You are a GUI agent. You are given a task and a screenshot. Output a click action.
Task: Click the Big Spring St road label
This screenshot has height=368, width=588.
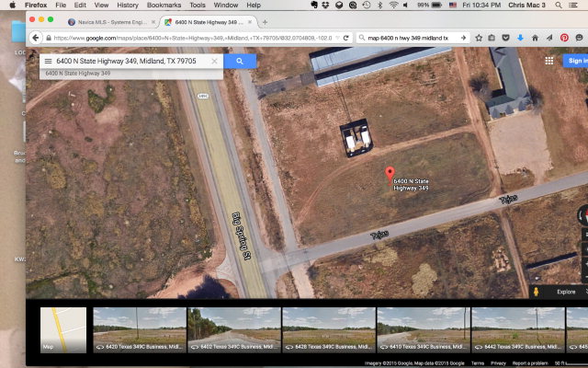click(241, 236)
